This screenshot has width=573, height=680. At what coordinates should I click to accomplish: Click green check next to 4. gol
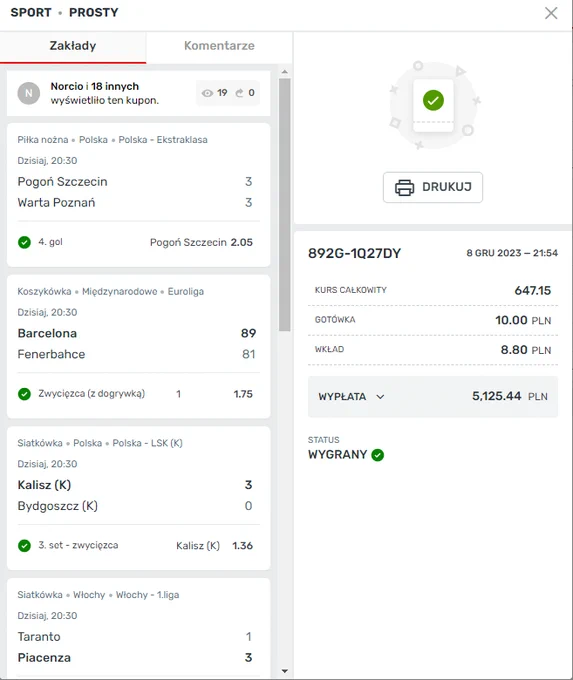[24, 242]
